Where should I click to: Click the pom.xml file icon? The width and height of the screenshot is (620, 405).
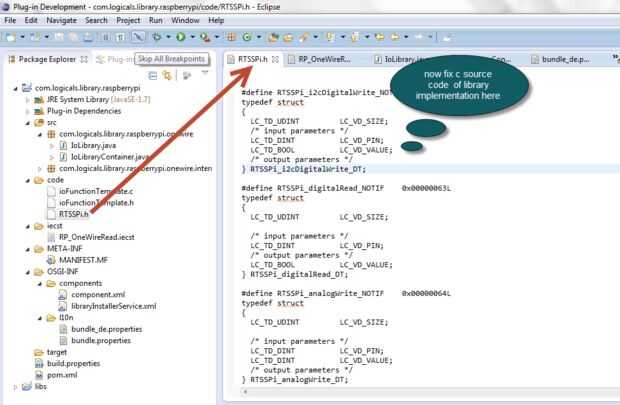[x=39, y=375]
